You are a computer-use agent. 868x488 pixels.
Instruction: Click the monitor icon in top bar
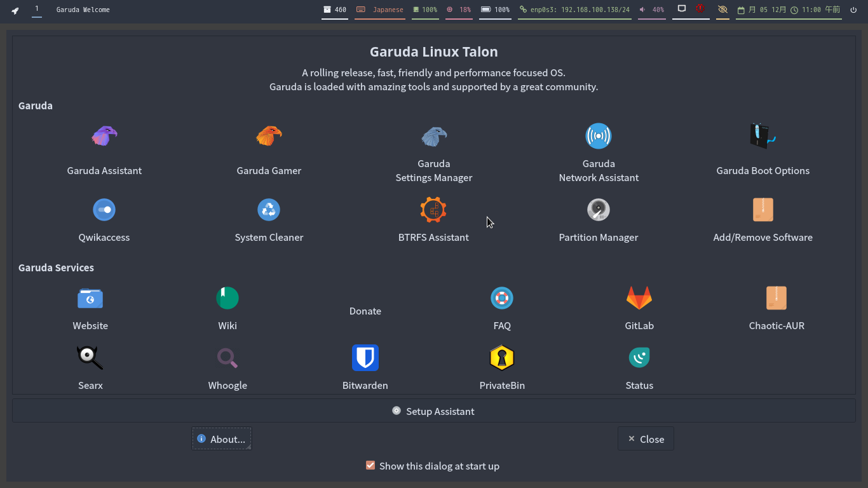tap(682, 10)
